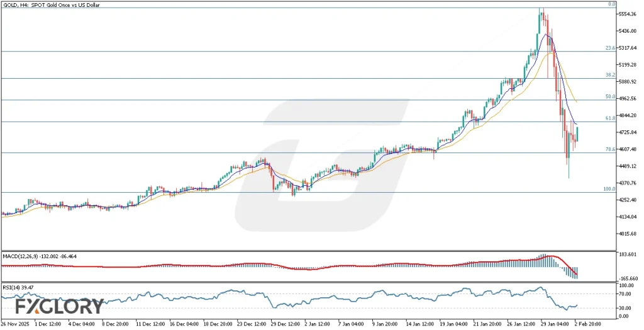644x330 pixels.
Task: Select the 100.0 Fibonacci level label
Action: pyautogui.click(x=608, y=189)
